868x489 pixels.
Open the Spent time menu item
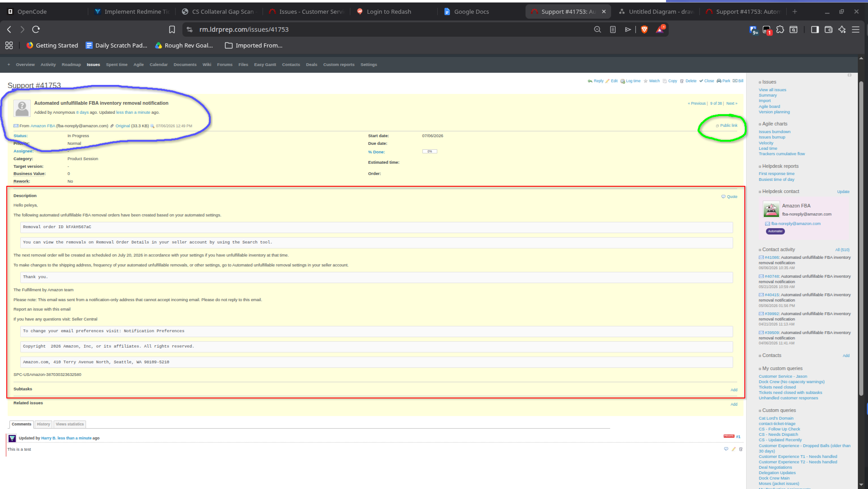point(117,65)
